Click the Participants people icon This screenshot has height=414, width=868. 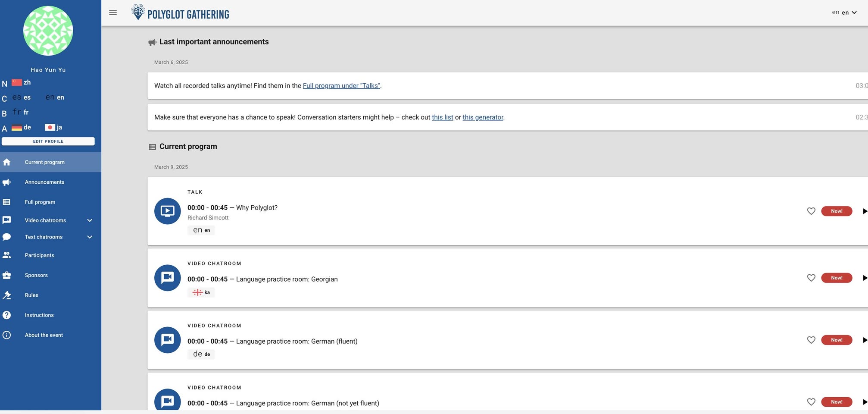pos(6,255)
